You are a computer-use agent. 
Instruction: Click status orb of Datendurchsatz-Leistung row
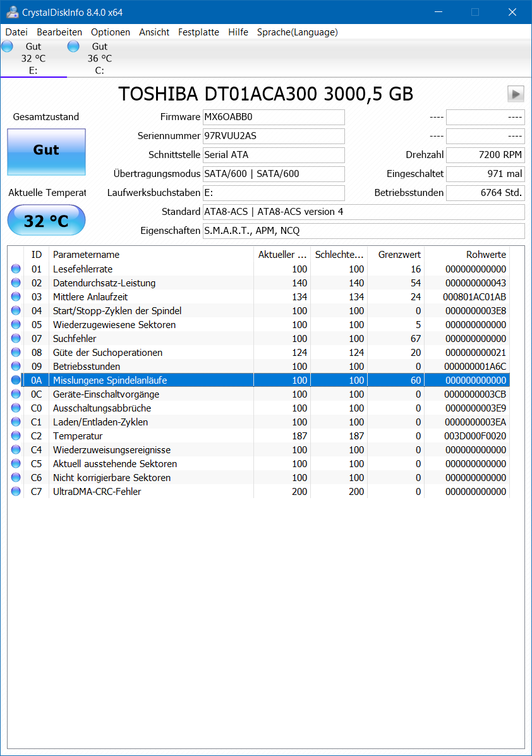tap(16, 283)
